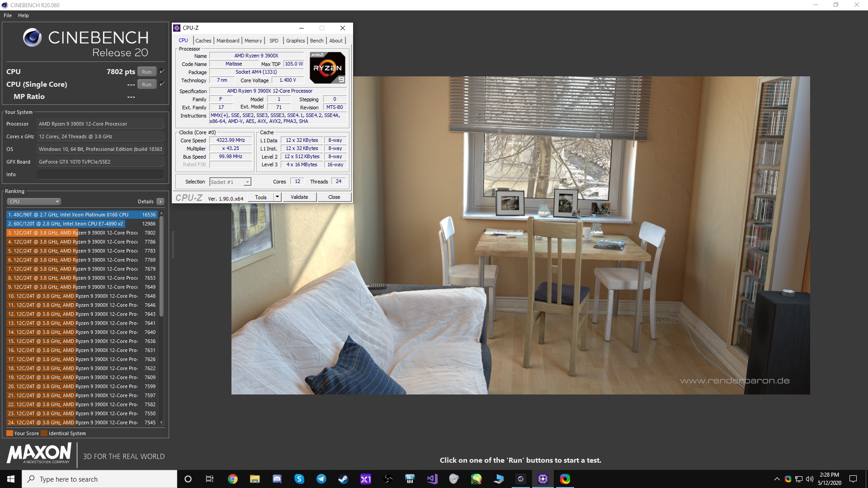The height and width of the screenshot is (488, 868).
Task: Open network status in system tray
Action: click(799, 479)
